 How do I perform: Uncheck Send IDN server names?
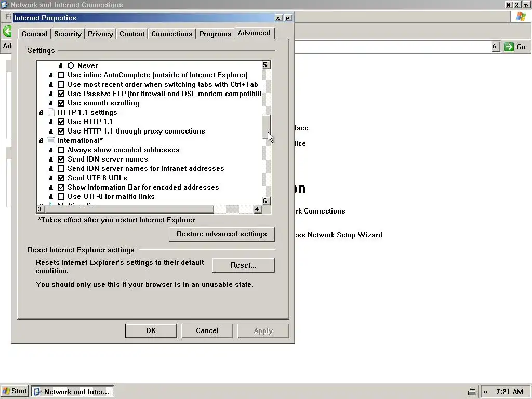coord(61,159)
